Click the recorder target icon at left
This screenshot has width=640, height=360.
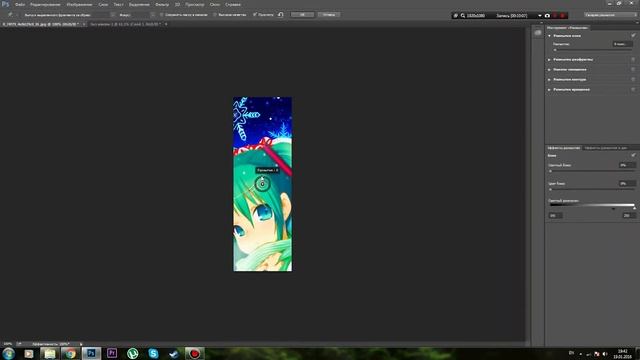[x=456, y=16]
